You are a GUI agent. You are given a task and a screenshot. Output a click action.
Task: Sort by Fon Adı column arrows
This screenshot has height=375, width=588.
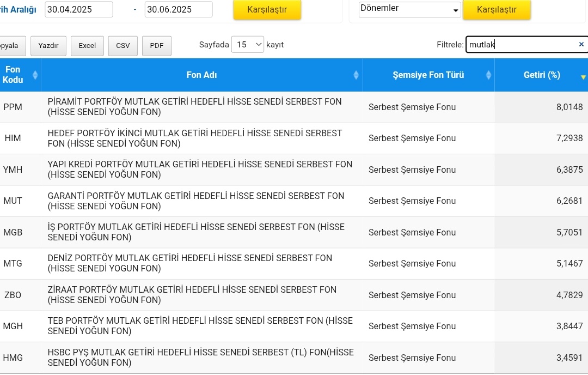356,75
